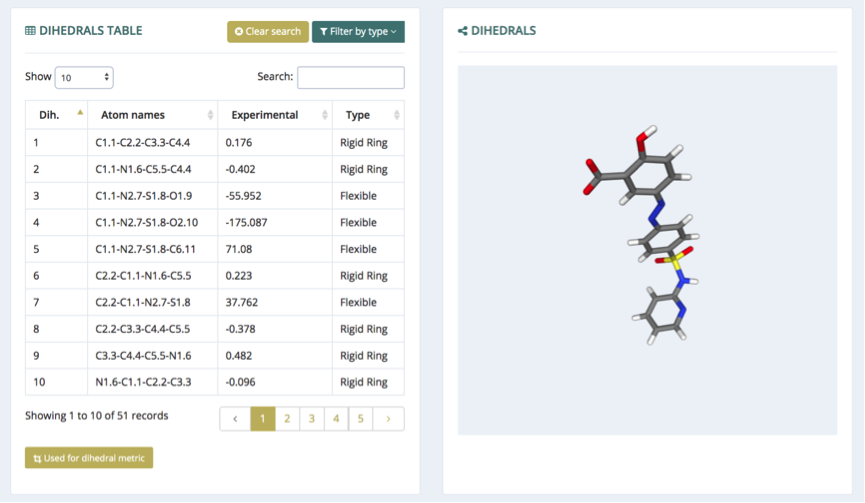865x503 pixels.
Task: Select row 10 N1.6-C1.1-C2.2-C3.3
Action: click(215, 382)
